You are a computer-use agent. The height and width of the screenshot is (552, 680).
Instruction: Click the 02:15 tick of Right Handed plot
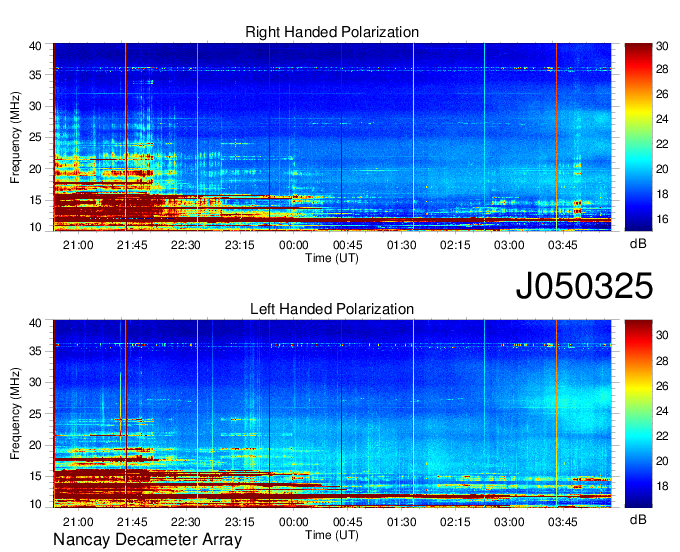click(455, 245)
